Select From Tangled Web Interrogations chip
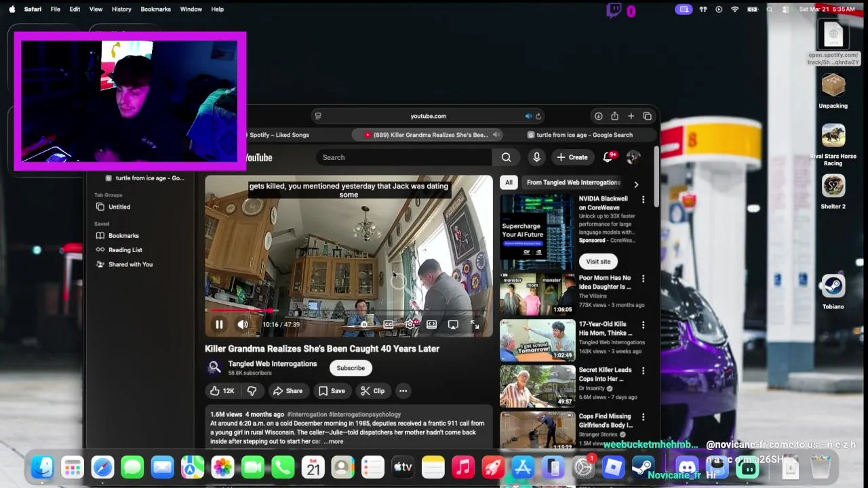The image size is (868, 488). (573, 182)
